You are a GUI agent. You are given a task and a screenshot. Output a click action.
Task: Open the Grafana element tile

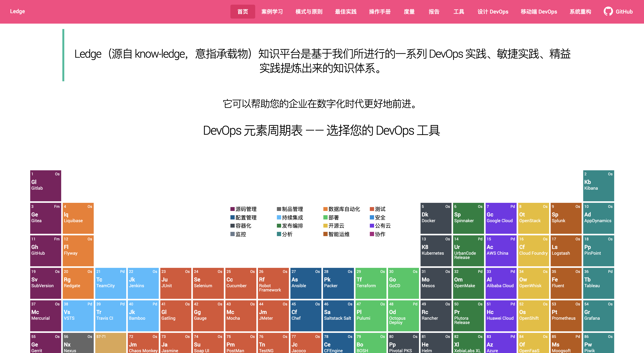[598, 315]
